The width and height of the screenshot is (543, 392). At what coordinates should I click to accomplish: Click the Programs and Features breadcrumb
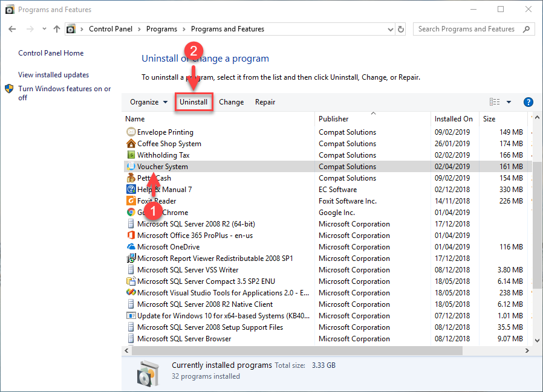click(x=227, y=29)
